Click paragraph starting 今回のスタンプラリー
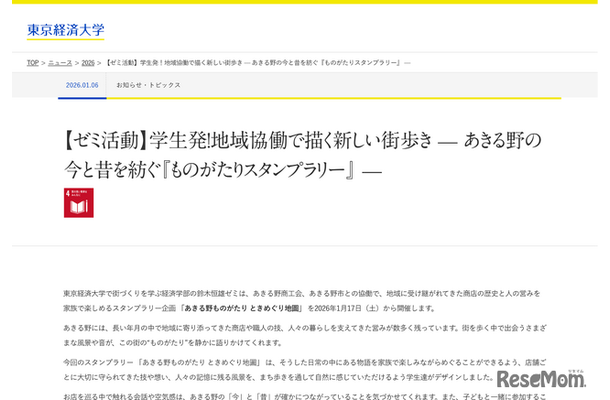The image size is (610, 400). coord(305,370)
